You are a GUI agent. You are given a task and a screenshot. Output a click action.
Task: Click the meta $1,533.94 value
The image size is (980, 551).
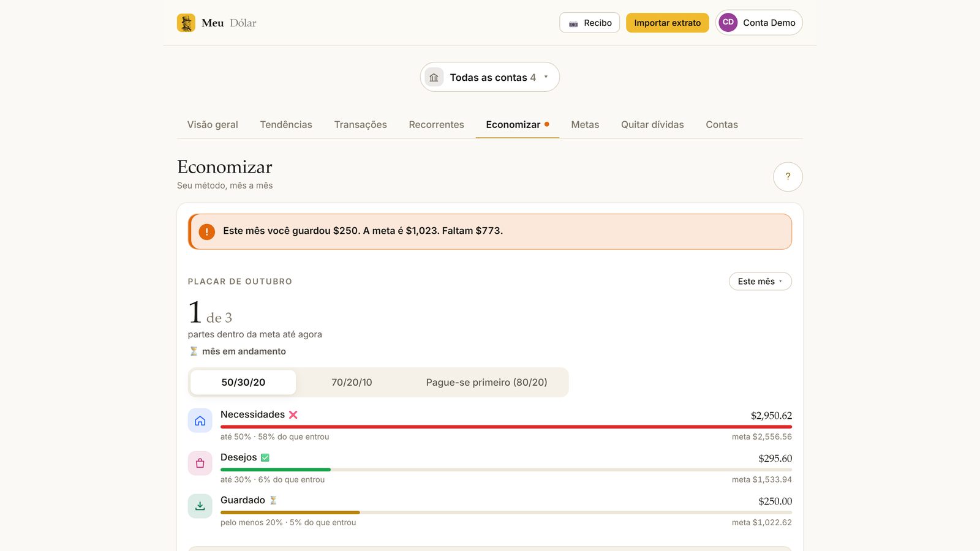coord(762,479)
